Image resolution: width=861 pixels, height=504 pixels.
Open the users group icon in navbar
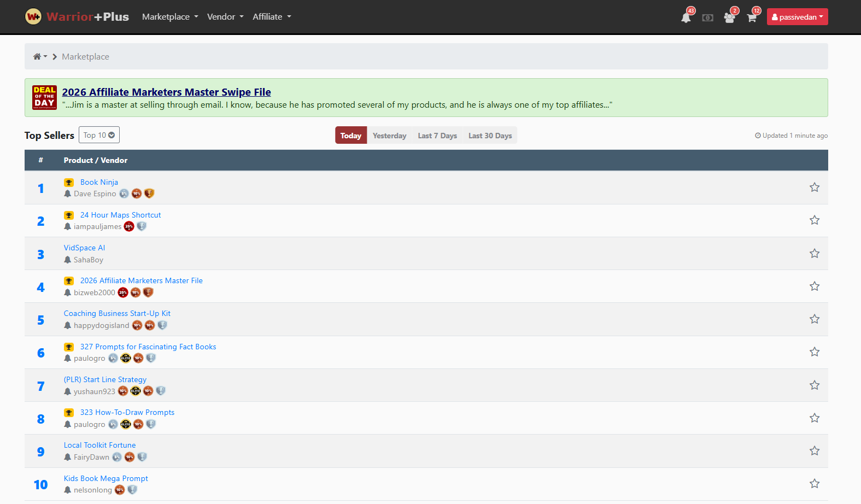coord(729,17)
